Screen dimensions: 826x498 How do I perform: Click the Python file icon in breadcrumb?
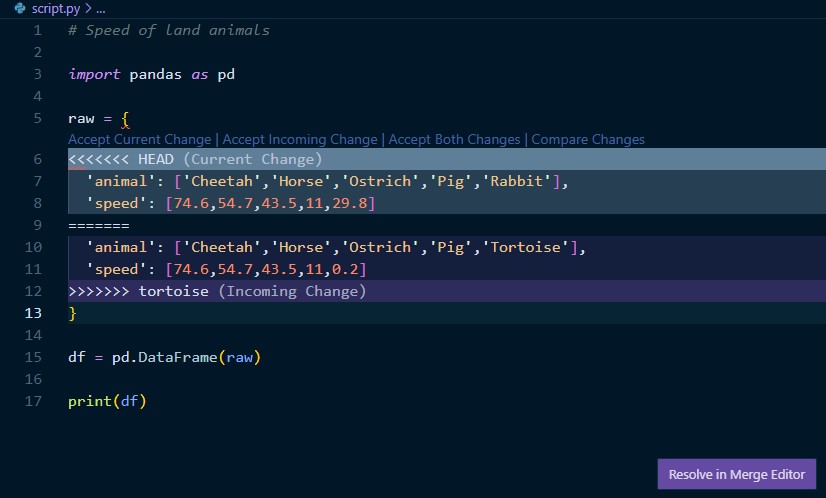pos(20,8)
